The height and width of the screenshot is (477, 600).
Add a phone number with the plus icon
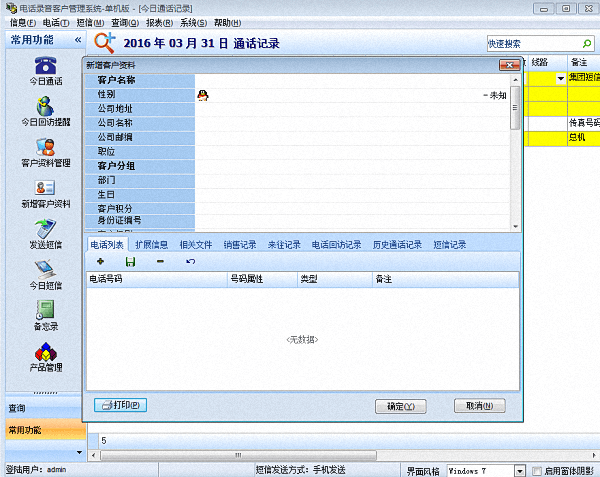(x=100, y=261)
